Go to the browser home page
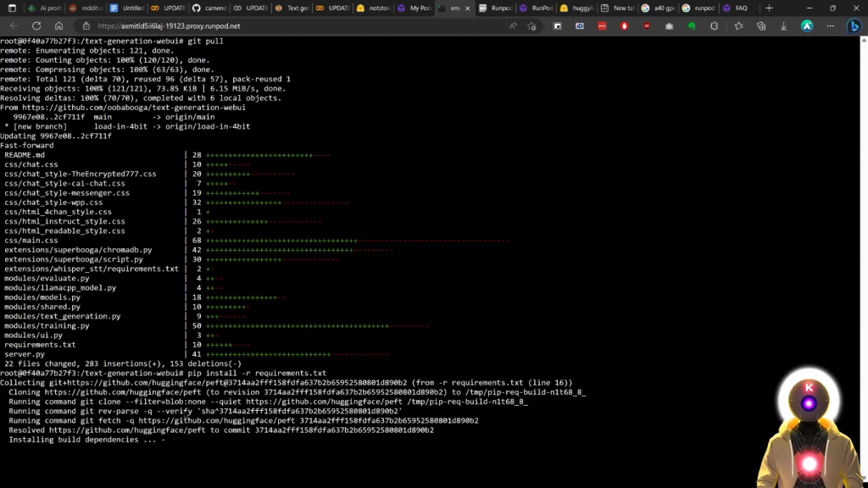Screen dimensions: 868x488 pos(58,26)
